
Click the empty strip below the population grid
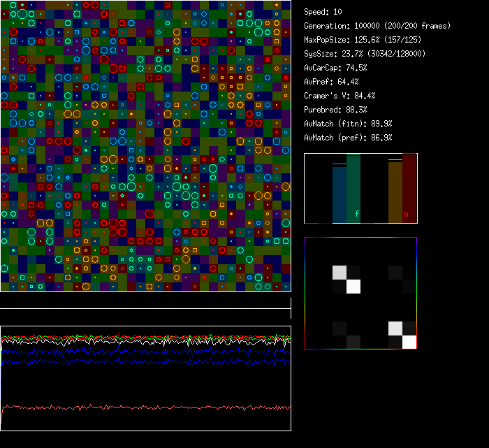click(145, 301)
